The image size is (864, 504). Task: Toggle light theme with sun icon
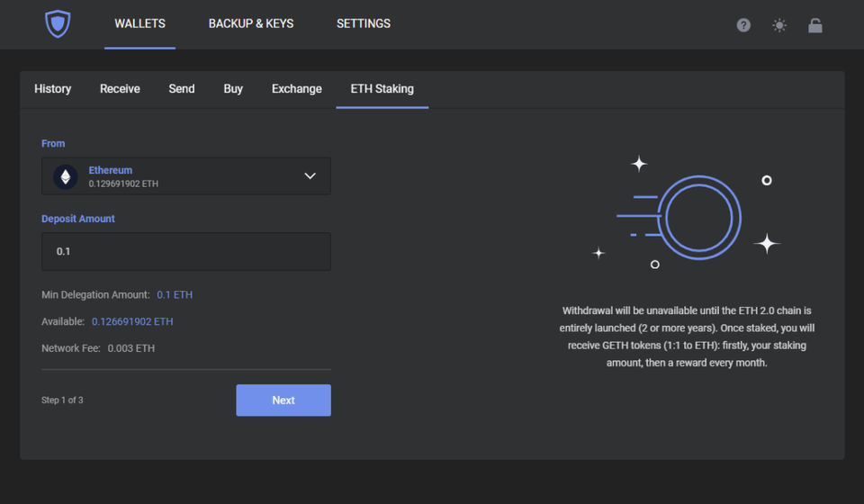(779, 25)
